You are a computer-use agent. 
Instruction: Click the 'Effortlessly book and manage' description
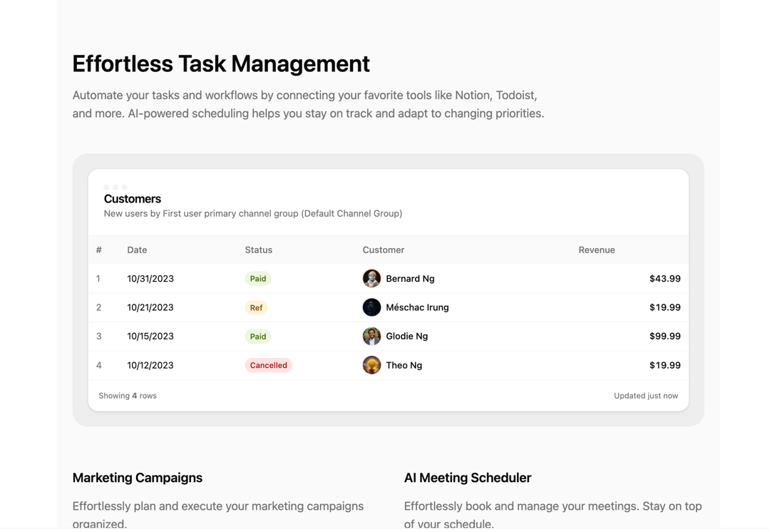pos(553,514)
